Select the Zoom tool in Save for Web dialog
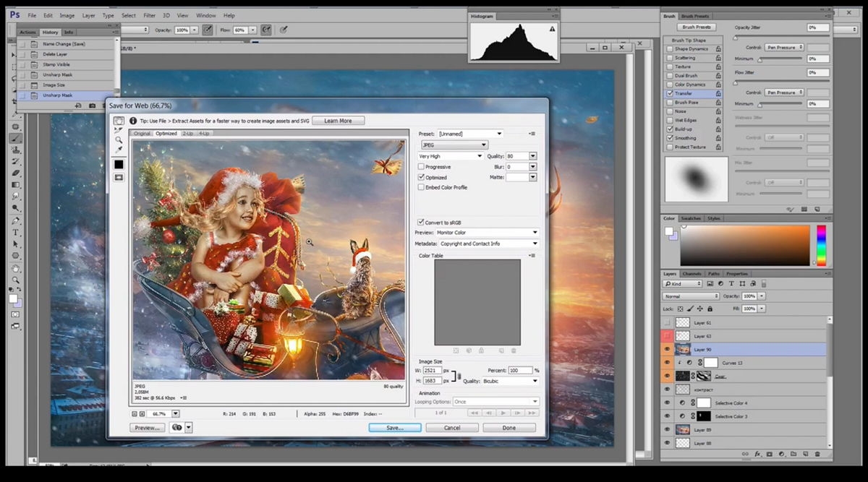 [119, 139]
